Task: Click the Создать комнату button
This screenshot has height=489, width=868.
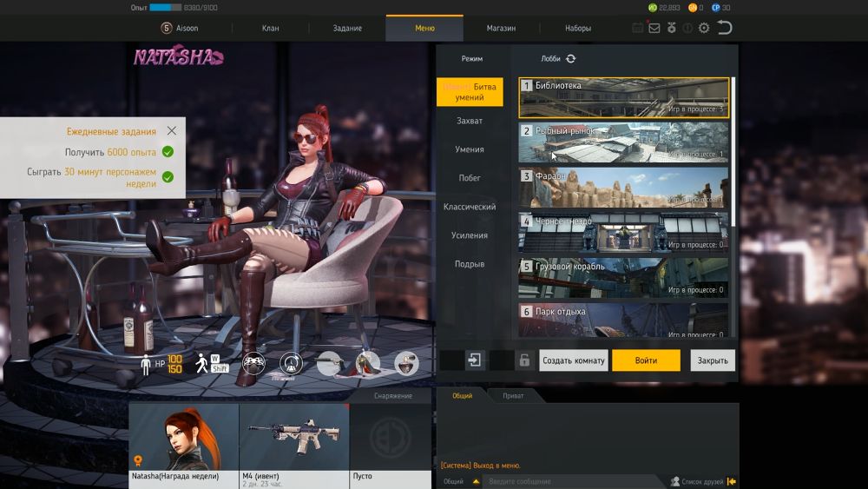Action: click(573, 360)
